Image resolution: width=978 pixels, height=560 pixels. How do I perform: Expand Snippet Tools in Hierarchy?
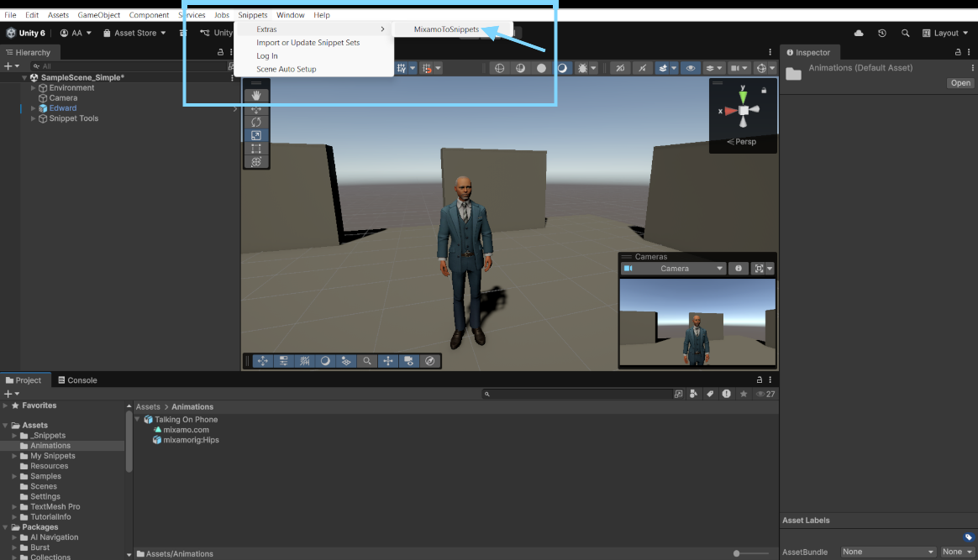(x=33, y=118)
